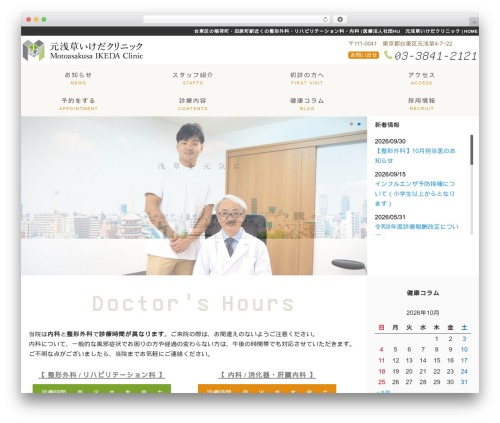Image resolution: width=500 pixels, height=423 pixels.
Task: Click the phone icon beside 03-3841-2121
Action: pos(388,55)
